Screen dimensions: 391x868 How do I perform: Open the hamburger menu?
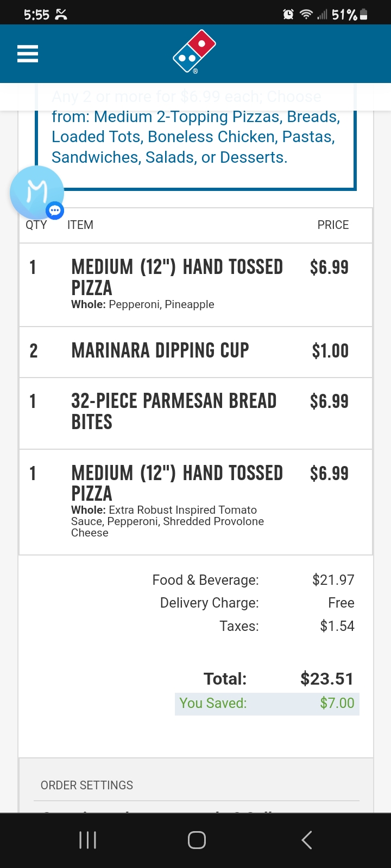28,54
